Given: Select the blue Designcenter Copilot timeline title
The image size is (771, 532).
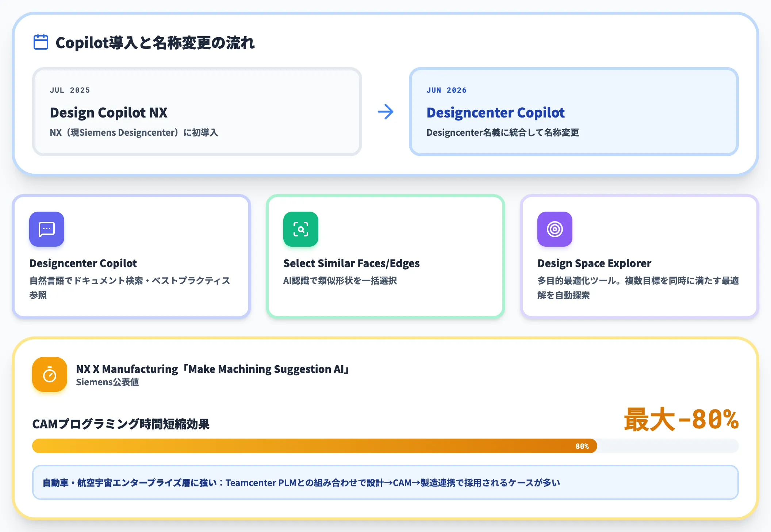Looking at the screenshot, I should (495, 113).
